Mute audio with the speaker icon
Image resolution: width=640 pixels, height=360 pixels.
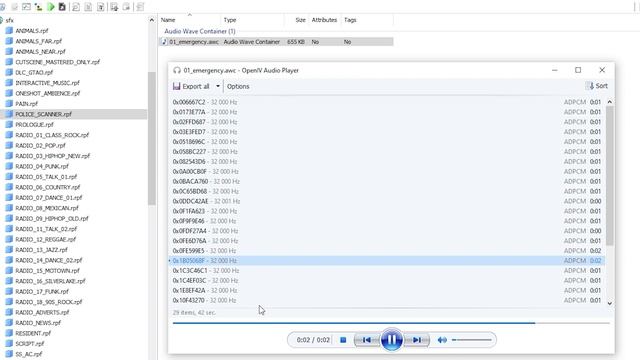coord(442,340)
